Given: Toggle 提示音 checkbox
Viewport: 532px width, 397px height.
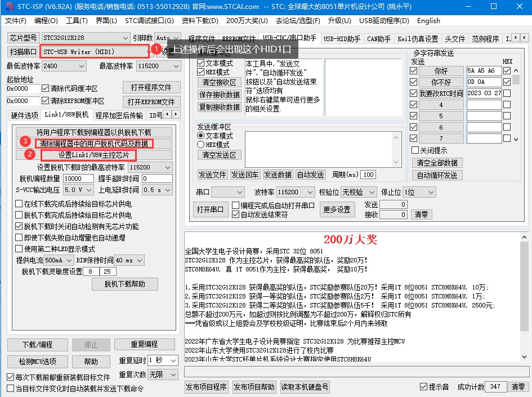Looking at the screenshot, I should (x=423, y=386).
